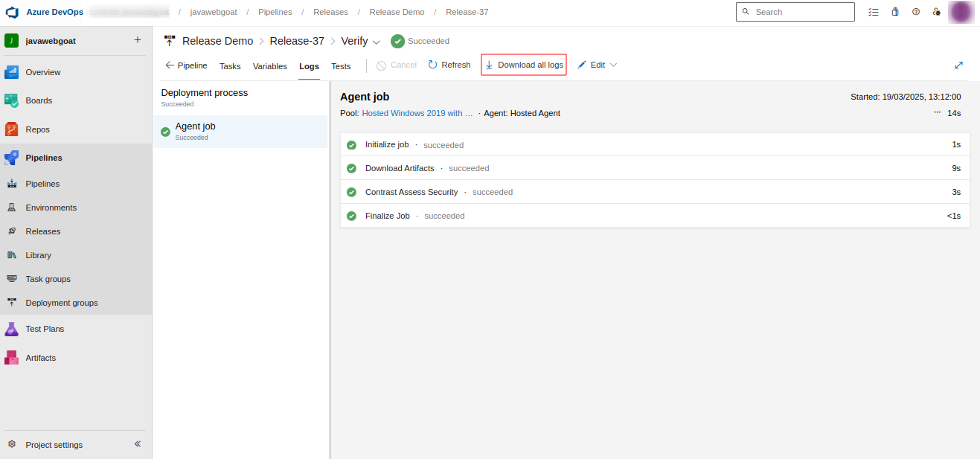Click the Azure DevOps home logo
This screenshot has width=980, height=459.
pos(11,11)
